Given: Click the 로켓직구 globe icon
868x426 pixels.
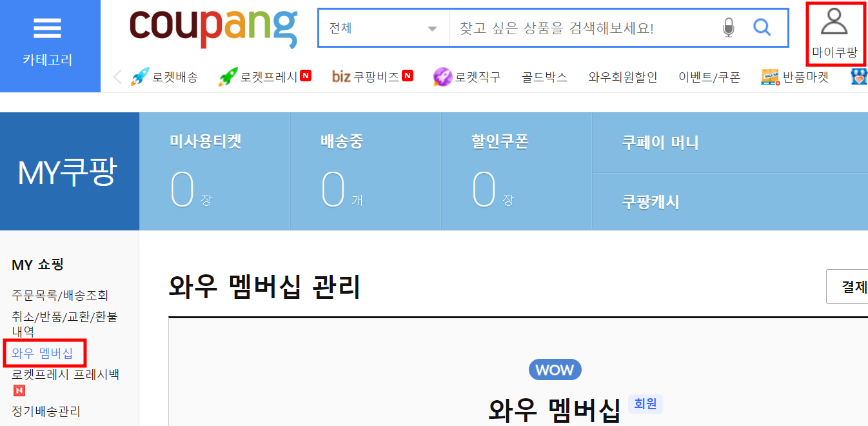Looking at the screenshot, I should tap(442, 76).
